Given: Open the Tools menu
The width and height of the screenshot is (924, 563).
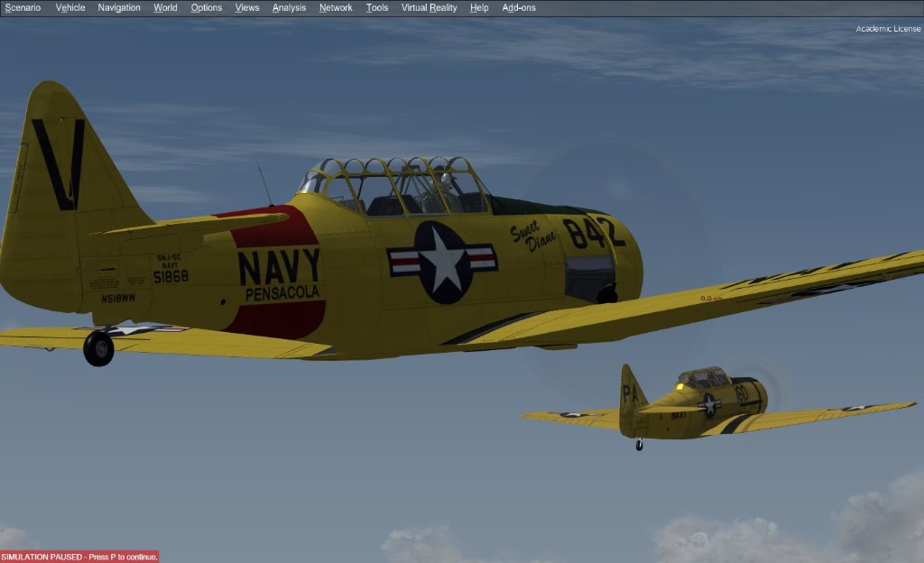Looking at the screenshot, I should click(377, 7).
